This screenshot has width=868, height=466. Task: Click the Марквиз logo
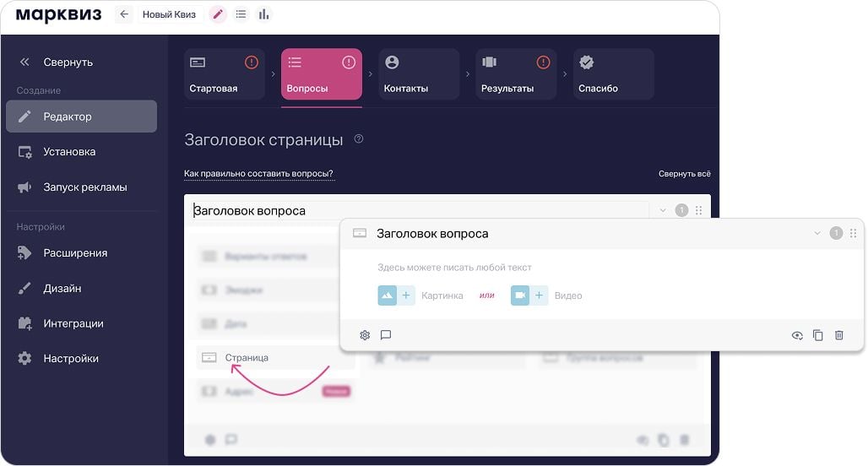point(58,14)
